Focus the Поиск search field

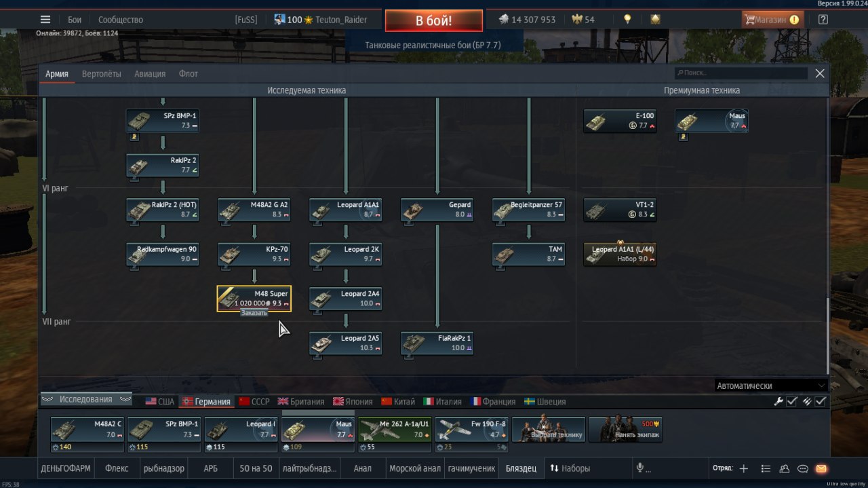[741, 73]
